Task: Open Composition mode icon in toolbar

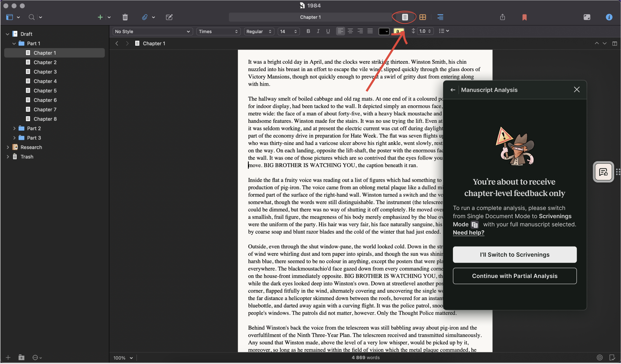Action: (x=587, y=17)
